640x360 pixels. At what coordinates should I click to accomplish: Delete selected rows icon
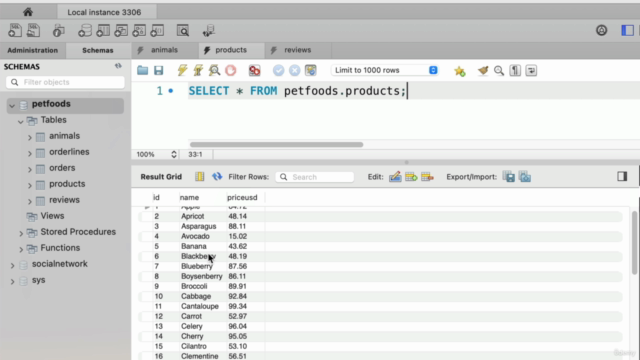click(427, 177)
